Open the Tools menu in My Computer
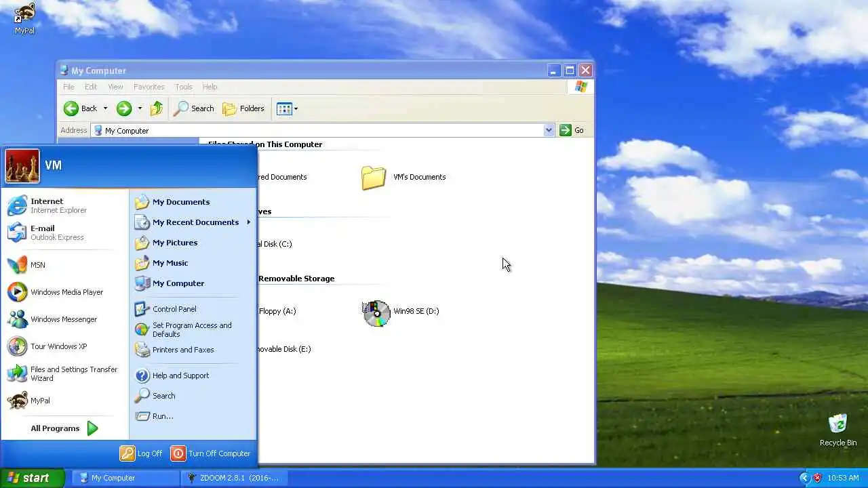Screen dimensions: 868x488 tap(183, 87)
